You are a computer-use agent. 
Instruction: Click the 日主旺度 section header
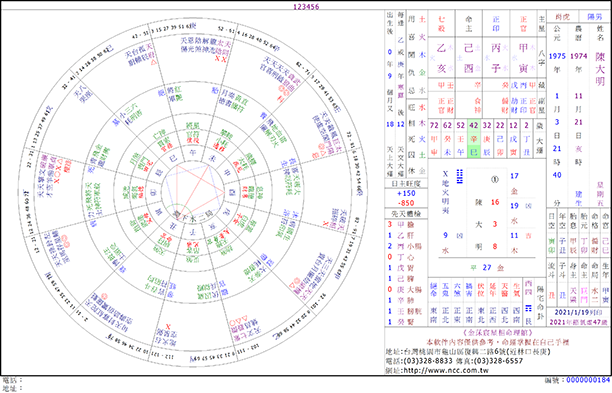pyautogui.click(x=406, y=183)
